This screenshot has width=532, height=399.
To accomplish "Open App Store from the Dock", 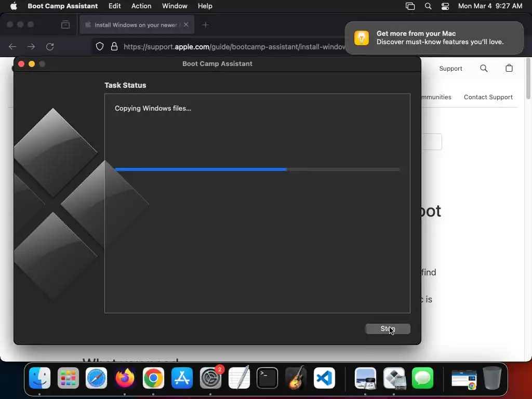I will pyautogui.click(x=182, y=378).
